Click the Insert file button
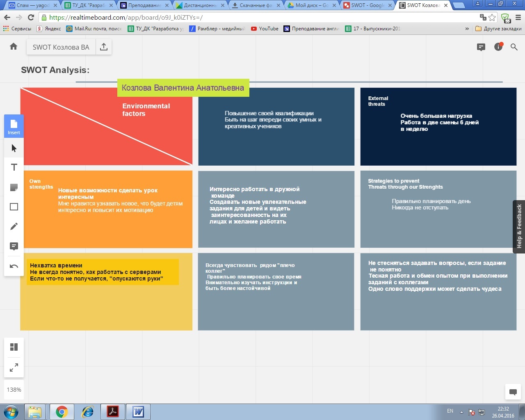Screen dimensions: 525x420 (14, 126)
